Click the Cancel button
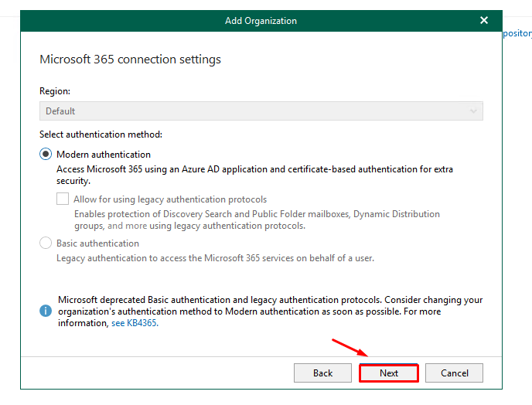Screen dimensions: 532x405 [455, 373]
